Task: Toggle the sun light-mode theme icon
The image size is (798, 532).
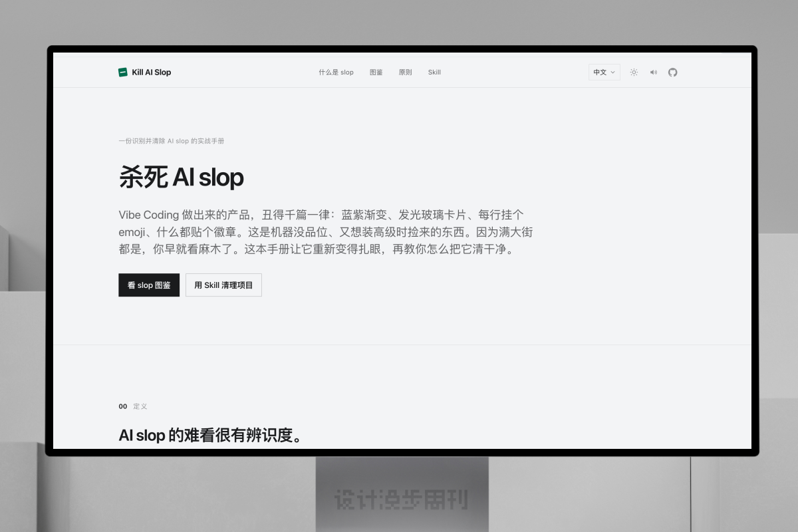Action: (634, 72)
